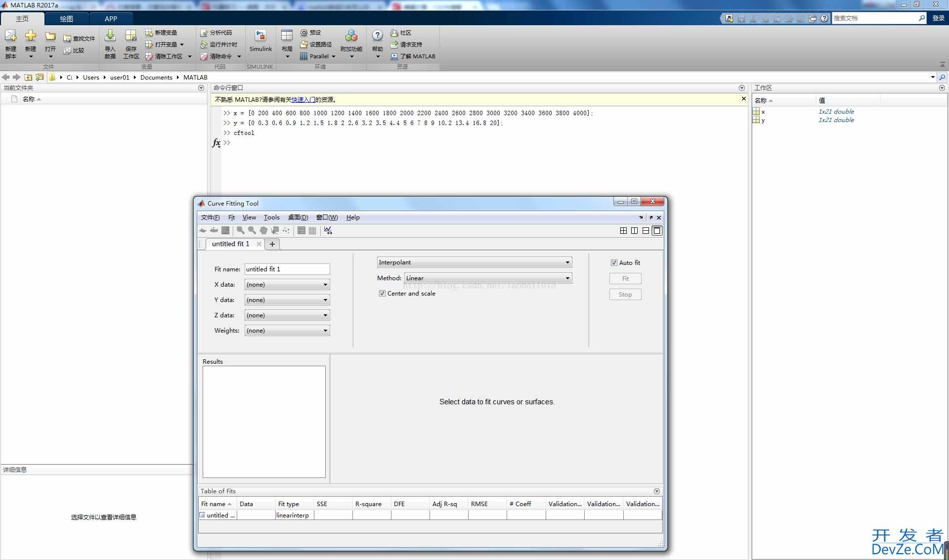Click the Fit name text field
The image size is (949, 560).
287,269
